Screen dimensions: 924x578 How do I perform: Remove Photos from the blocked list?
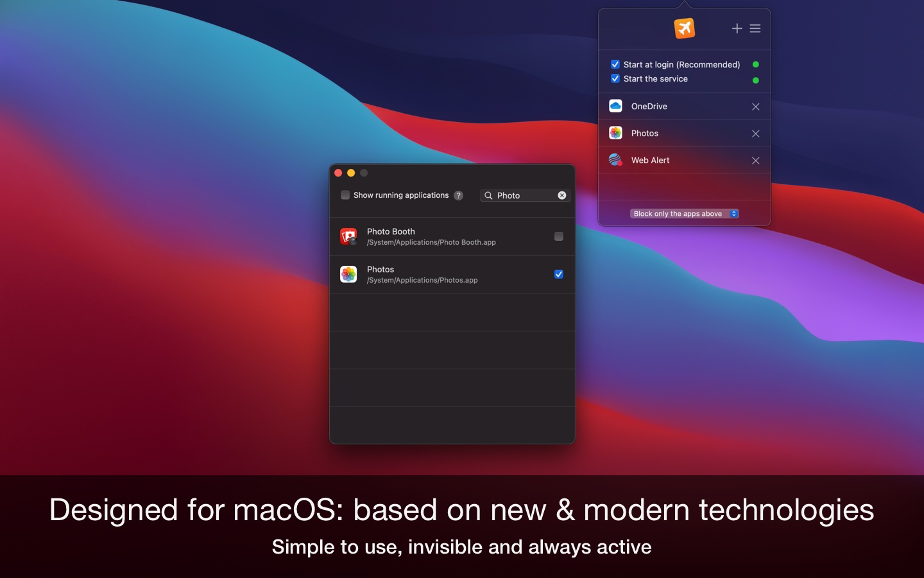755,134
